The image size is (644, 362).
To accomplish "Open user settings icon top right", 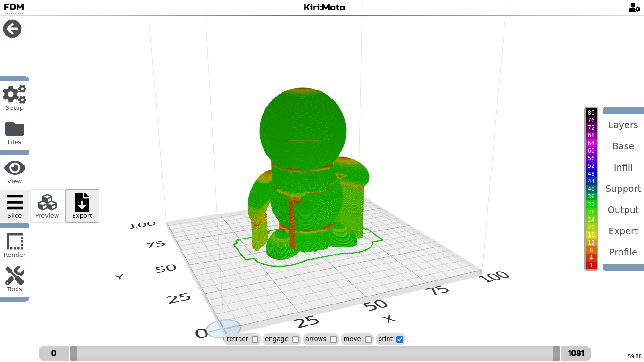I will tap(634, 8).
